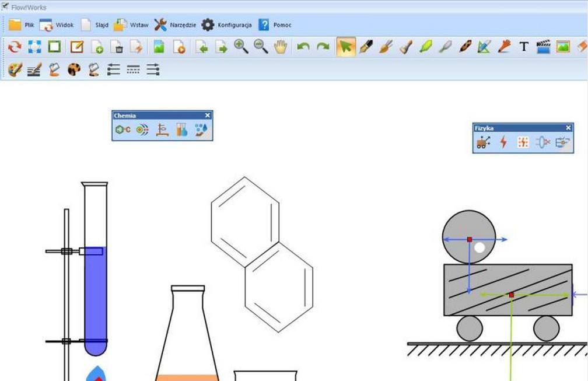This screenshot has height=381, width=588.
Task: Go to previous page with left arrow
Action: coord(202,47)
